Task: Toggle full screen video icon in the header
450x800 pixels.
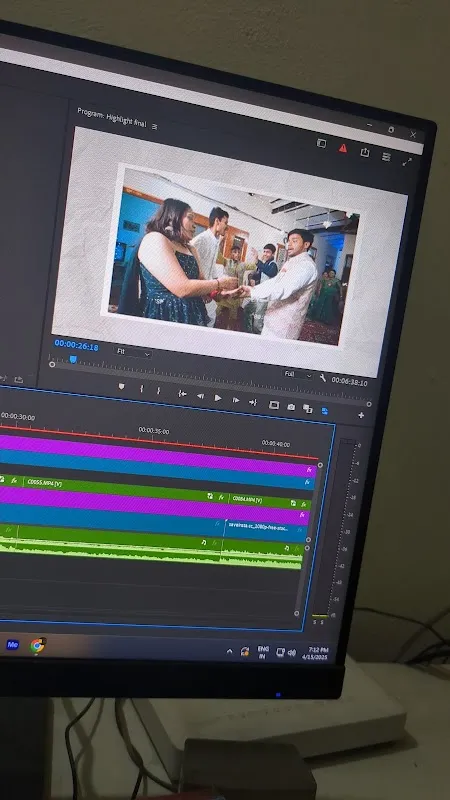Action: pyautogui.click(x=407, y=162)
